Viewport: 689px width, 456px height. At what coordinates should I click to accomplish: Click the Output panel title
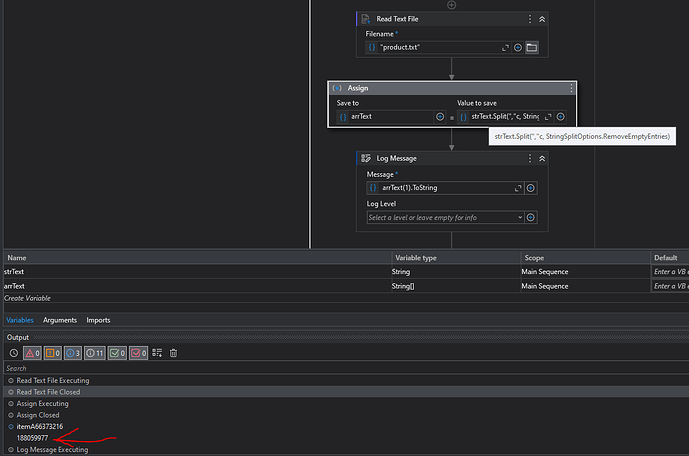click(18, 337)
